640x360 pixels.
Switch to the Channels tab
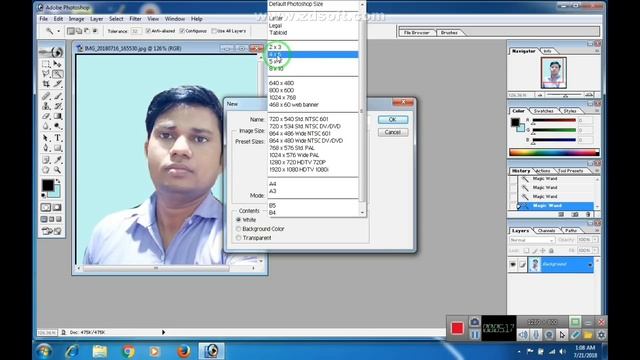(546, 231)
